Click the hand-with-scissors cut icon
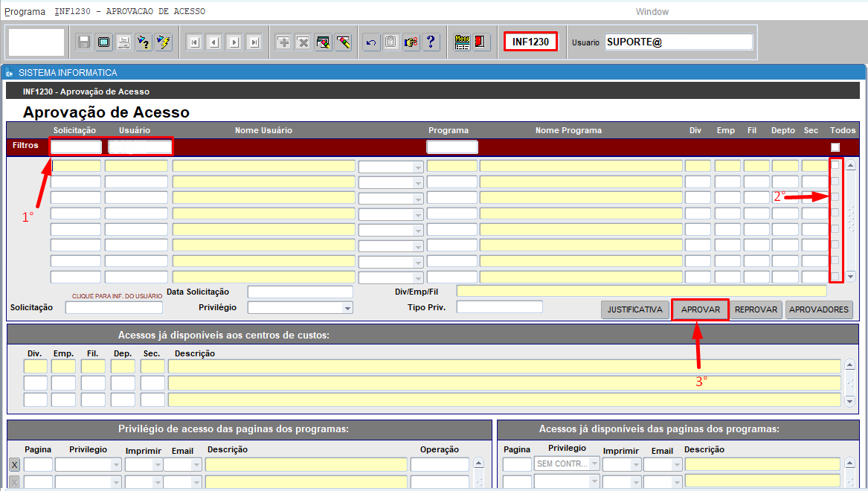The width and height of the screenshot is (868, 491). point(411,42)
